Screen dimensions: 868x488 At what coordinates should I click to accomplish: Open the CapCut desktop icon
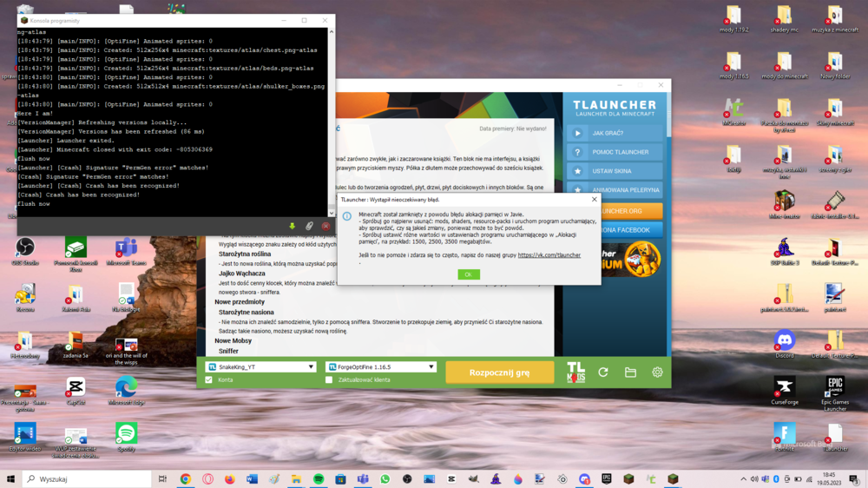coord(76,391)
